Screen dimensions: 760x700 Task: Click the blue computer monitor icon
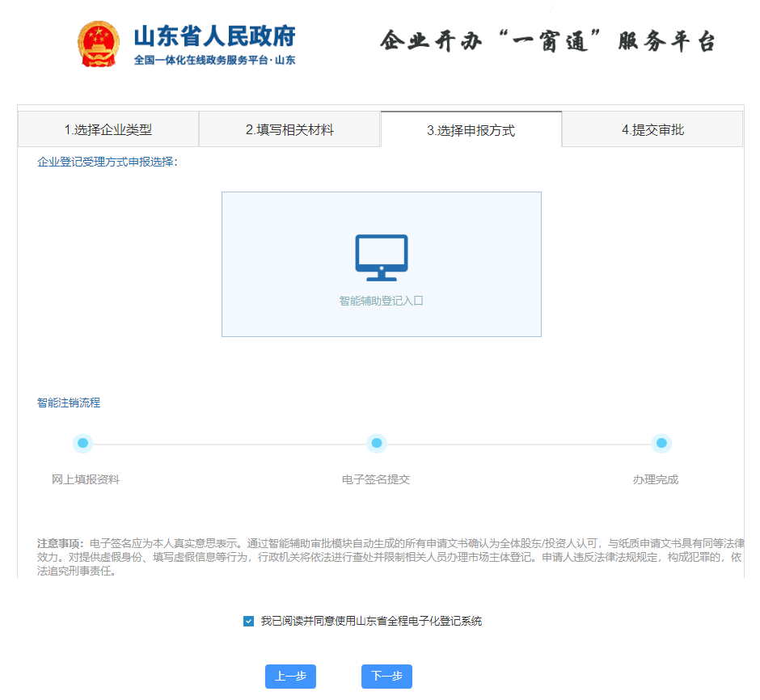point(382,258)
